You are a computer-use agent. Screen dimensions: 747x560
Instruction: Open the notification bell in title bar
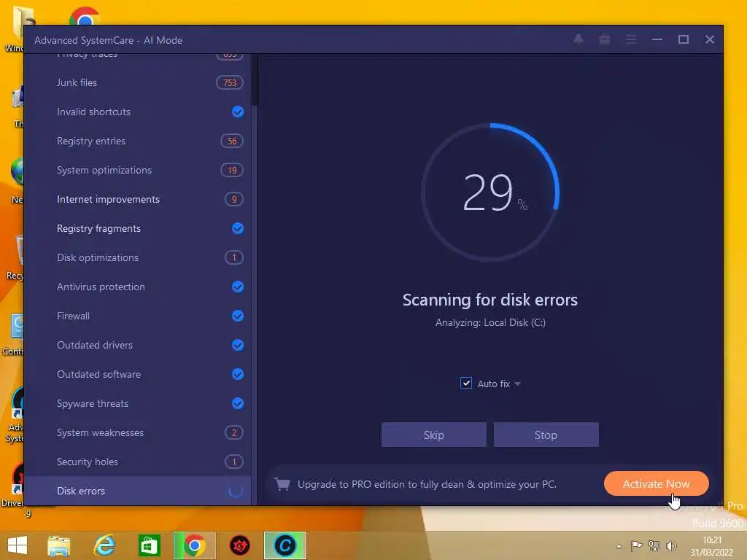tap(578, 39)
